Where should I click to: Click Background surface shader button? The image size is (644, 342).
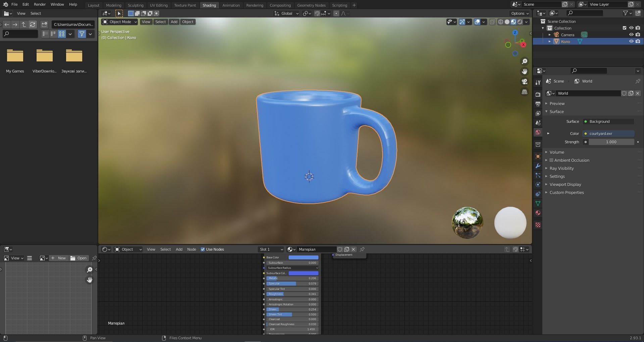coord(608,121)
